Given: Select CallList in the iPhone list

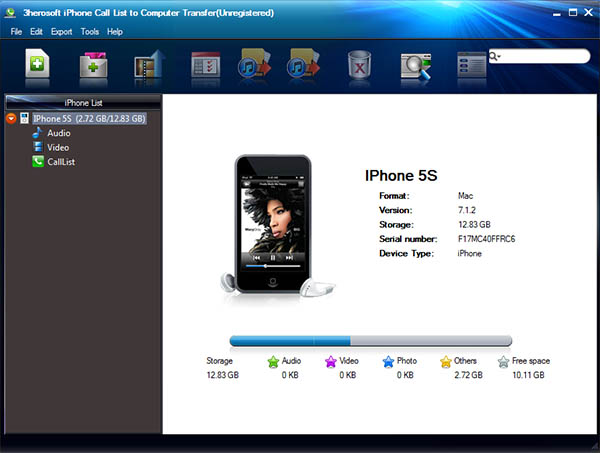Looking at the screenshot, I should tap(61, 161).
